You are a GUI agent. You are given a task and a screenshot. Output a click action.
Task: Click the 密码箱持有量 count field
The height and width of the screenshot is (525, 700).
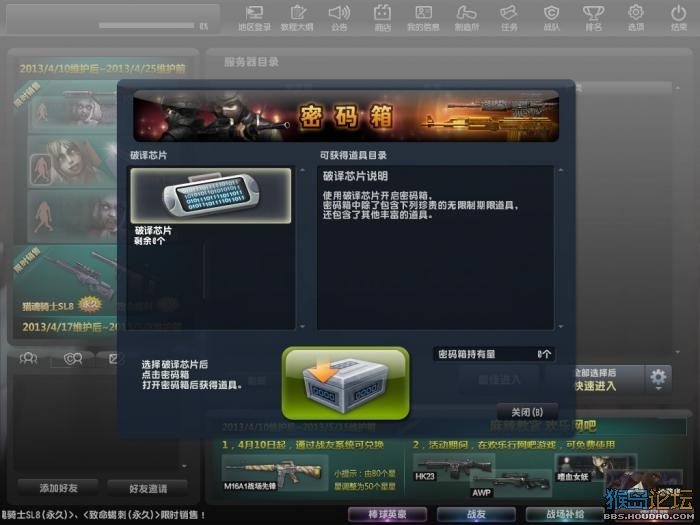[494, 354]
